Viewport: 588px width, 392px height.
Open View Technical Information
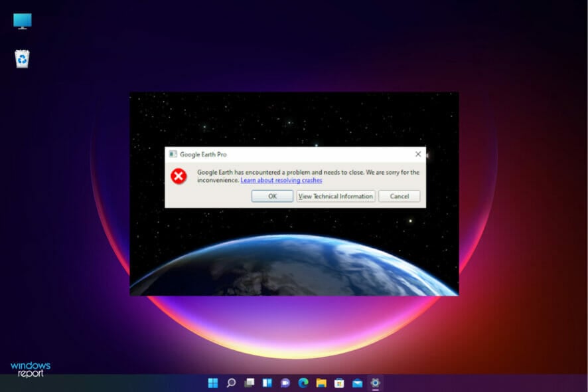[x=336, y=196]
